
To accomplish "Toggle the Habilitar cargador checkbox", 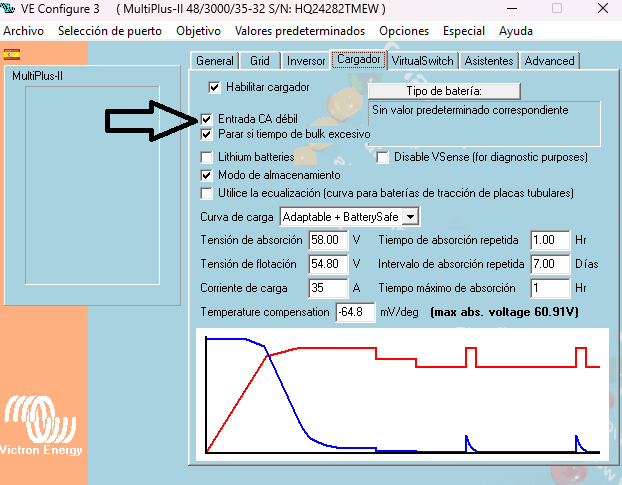I will point(214,87).
